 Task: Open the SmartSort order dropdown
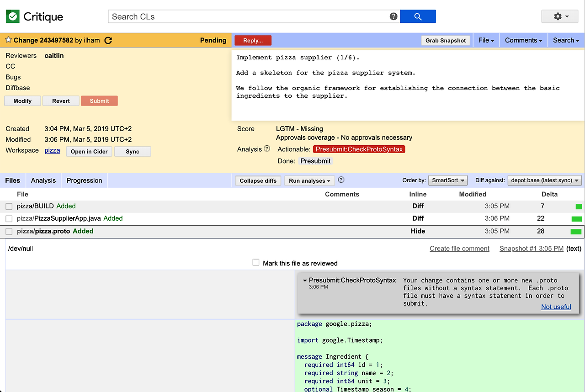coord(447,180)
